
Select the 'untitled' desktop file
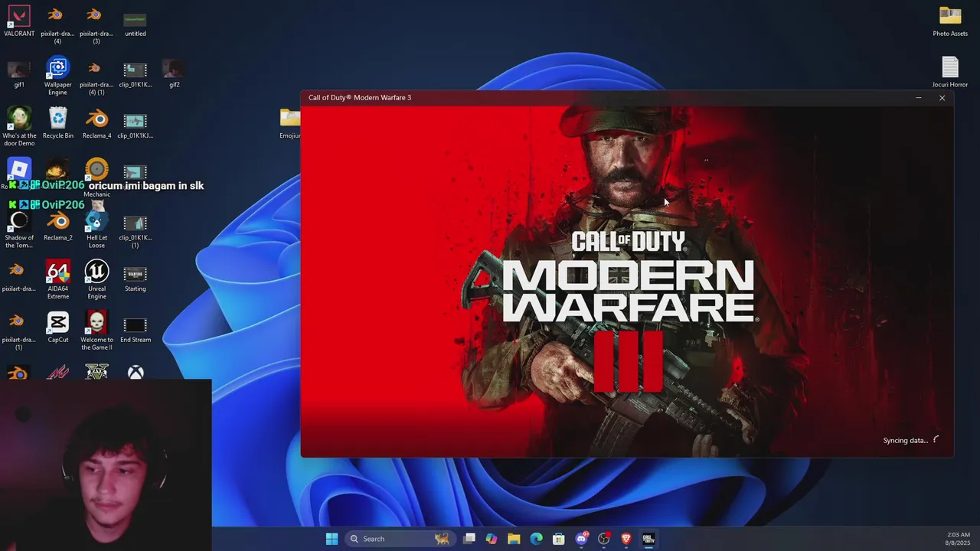[136, 21]
